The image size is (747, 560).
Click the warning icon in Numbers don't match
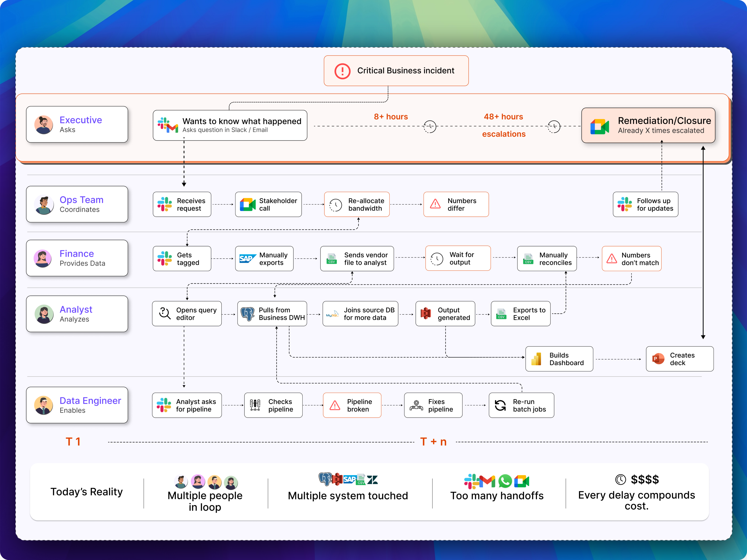point(612,259)
